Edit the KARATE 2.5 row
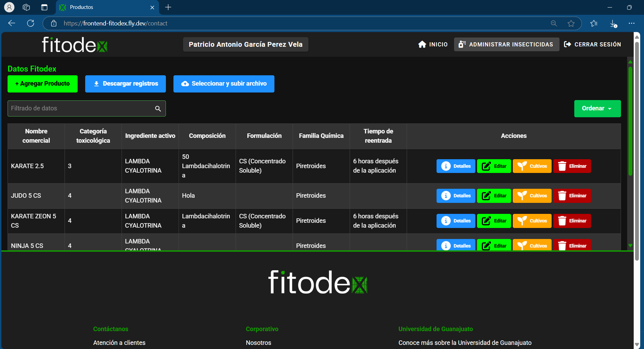 click(x=494, y=166)
